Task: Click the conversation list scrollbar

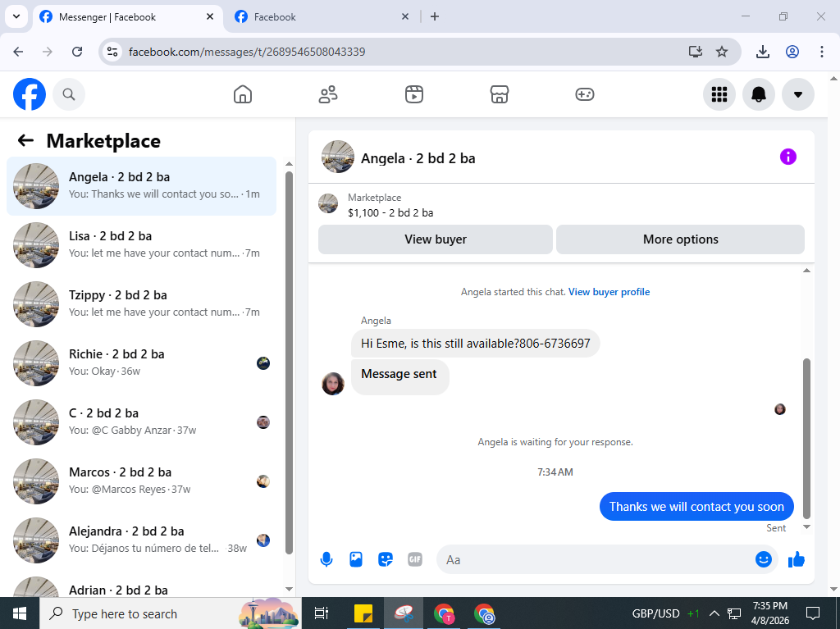Action: click(x=289, y=362)
